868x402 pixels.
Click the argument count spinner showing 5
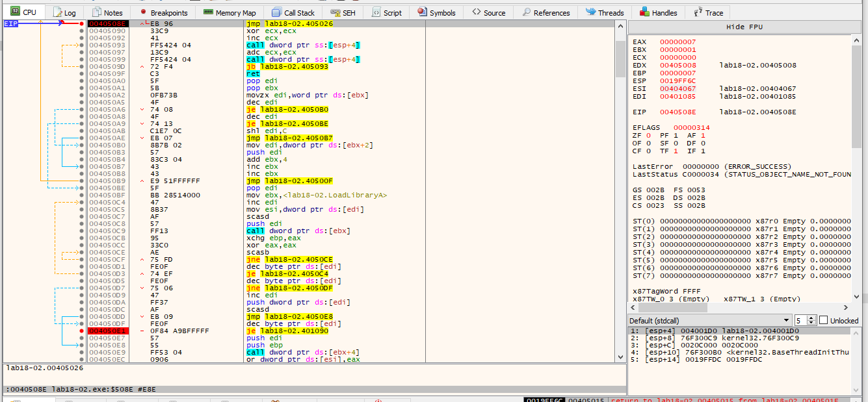coord(806,320)
